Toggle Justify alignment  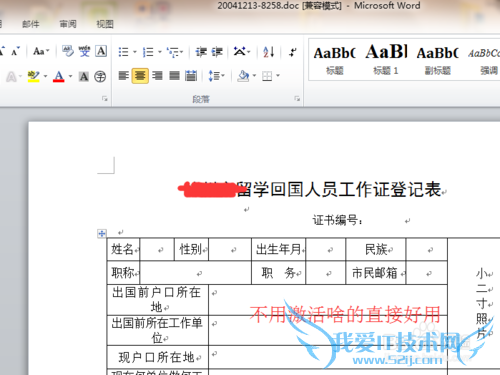(x=174, y=76)
